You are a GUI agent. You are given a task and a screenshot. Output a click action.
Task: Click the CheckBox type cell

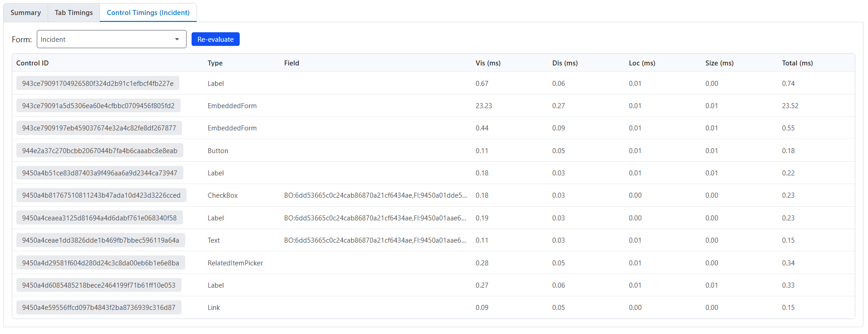coord(222,195)
